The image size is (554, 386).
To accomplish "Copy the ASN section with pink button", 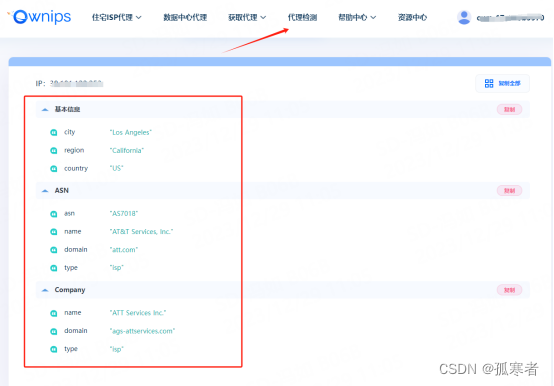I will pyautogui.click(x=509, y=191).
